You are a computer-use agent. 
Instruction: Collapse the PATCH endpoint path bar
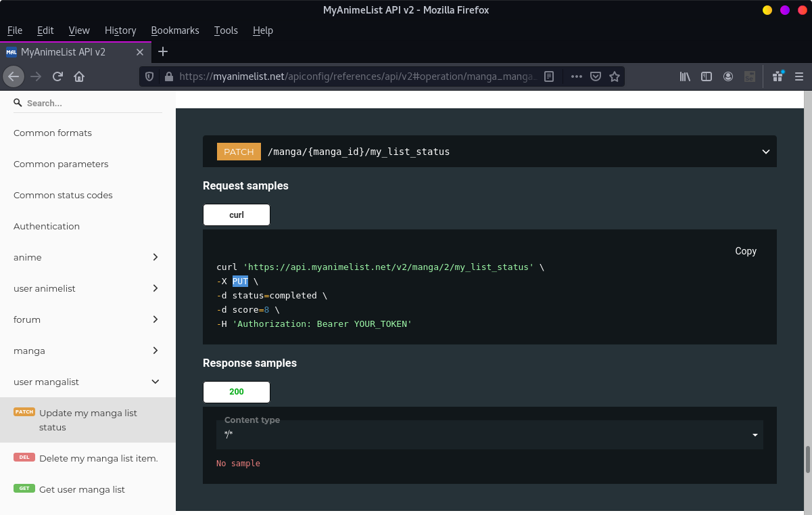coord(765,152)
